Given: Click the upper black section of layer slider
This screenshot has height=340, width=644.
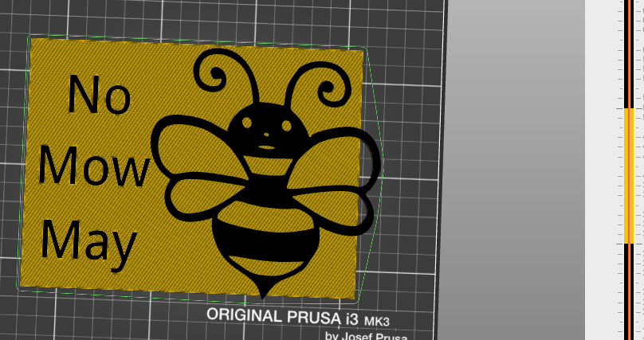Looking at the screenshot, I should click(629, 54).
